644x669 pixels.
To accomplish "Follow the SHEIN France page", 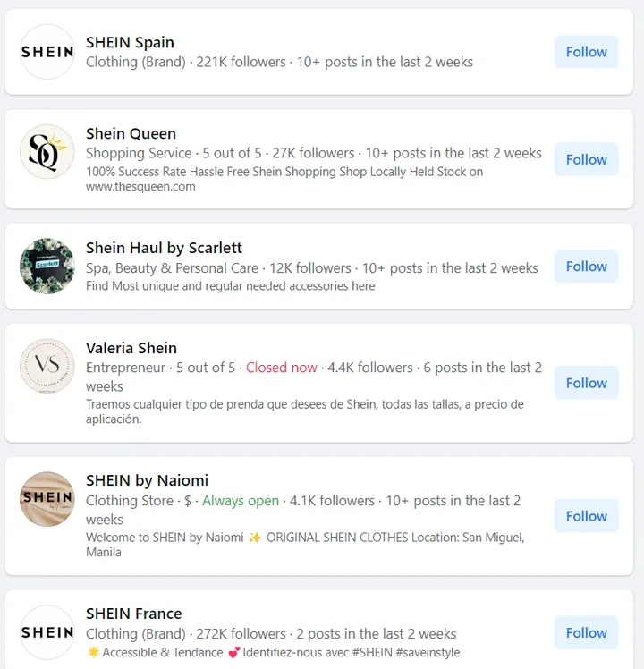I will point(586,632).
